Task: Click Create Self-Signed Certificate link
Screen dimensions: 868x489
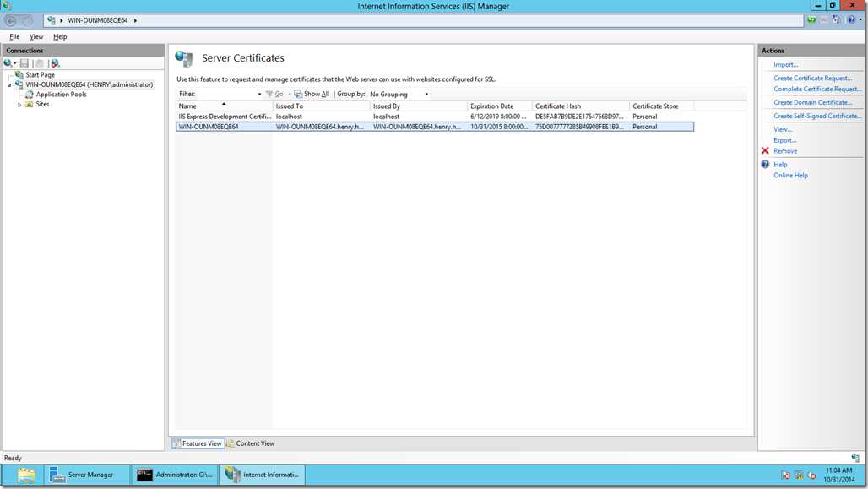Action: pos(817,116)
